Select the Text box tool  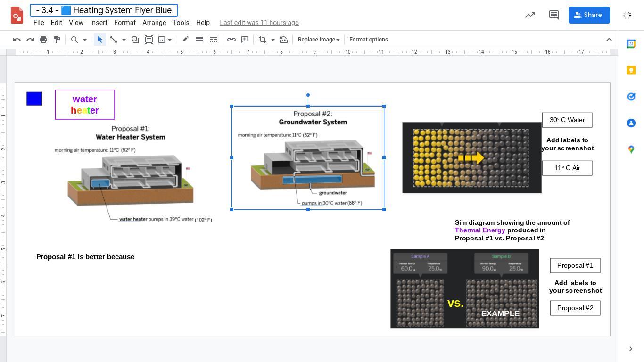149,40
